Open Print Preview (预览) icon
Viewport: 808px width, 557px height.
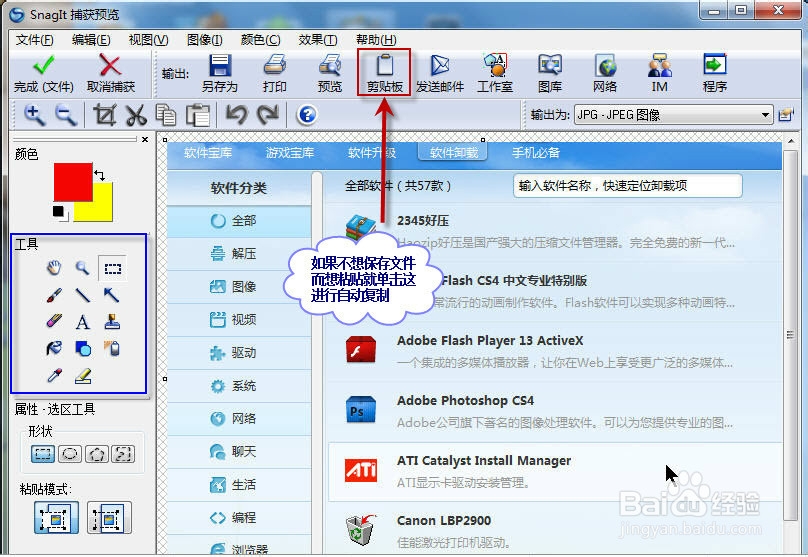(x=330, y=65)
